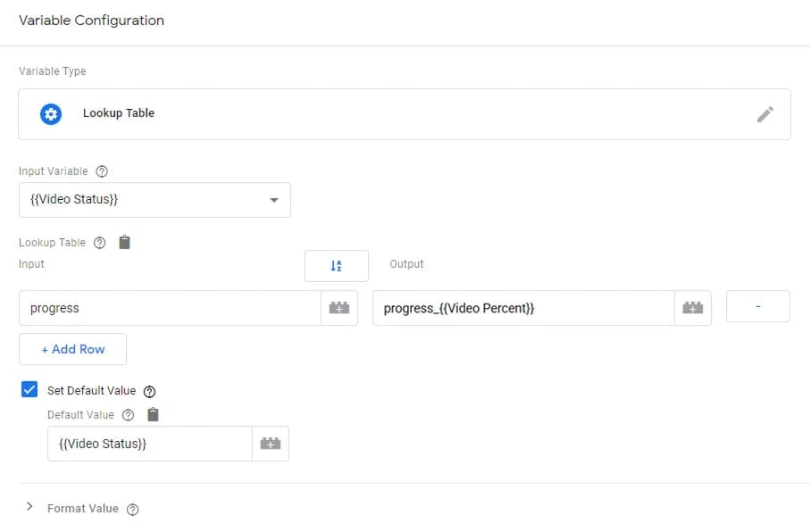
Task: Open help for the Lookup Table field
Action: click(x=98, y=242)
